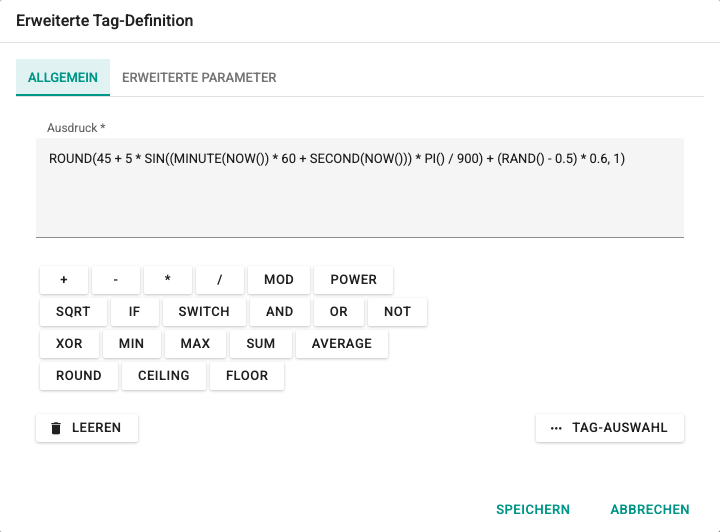720x532 pixels.
Task: Insert the IF function
Action: click(134, 312)
